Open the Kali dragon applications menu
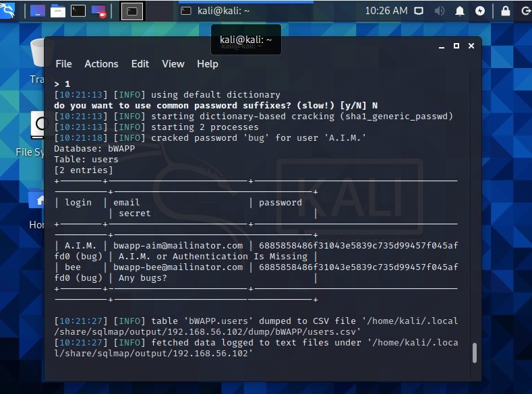532x394 pixels. pyautogui.click(x=7, y=11)
